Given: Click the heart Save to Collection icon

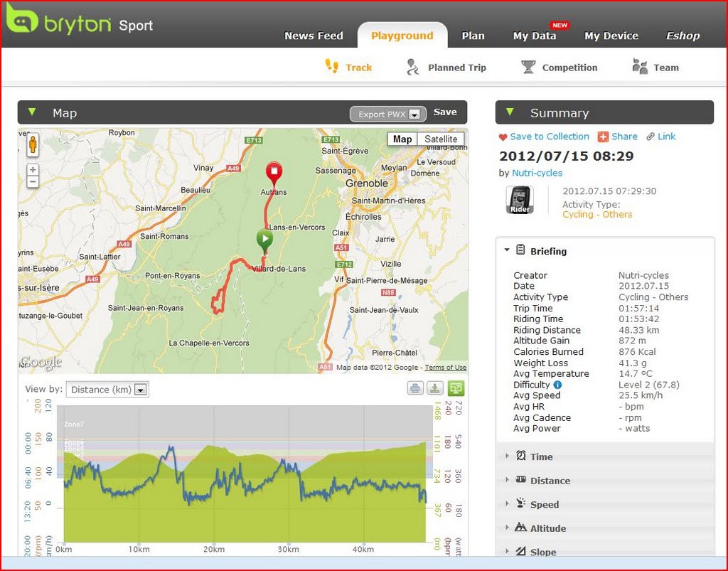Looking at the screenshot, I should click(503, 137).
